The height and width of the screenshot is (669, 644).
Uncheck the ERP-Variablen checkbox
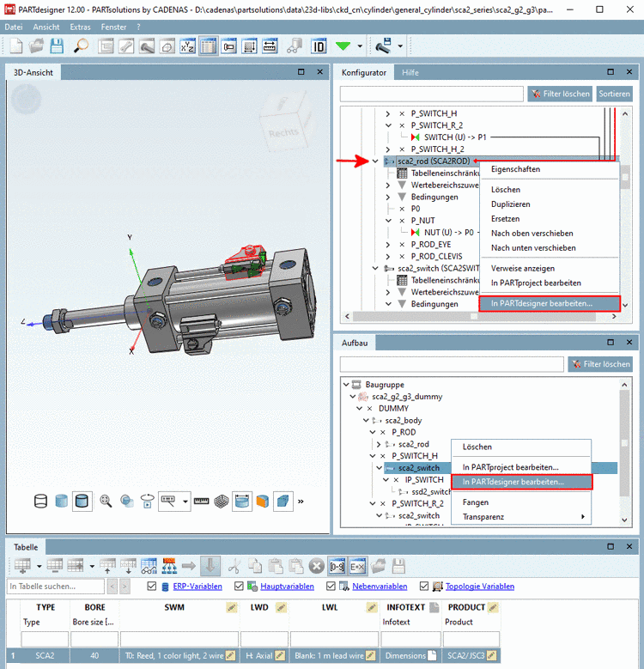tap(152, 587)
